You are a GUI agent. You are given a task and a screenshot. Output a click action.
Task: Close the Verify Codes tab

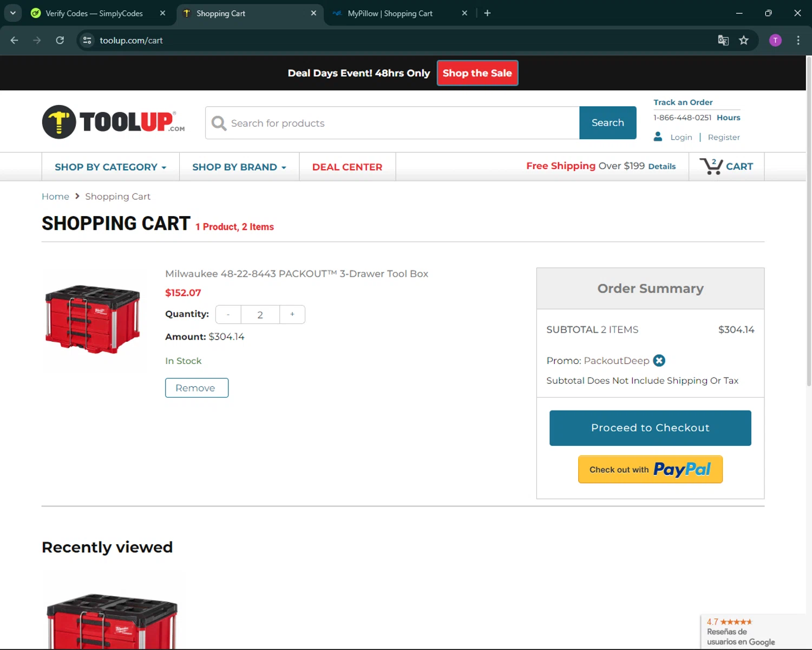click(x=162, y=13)
